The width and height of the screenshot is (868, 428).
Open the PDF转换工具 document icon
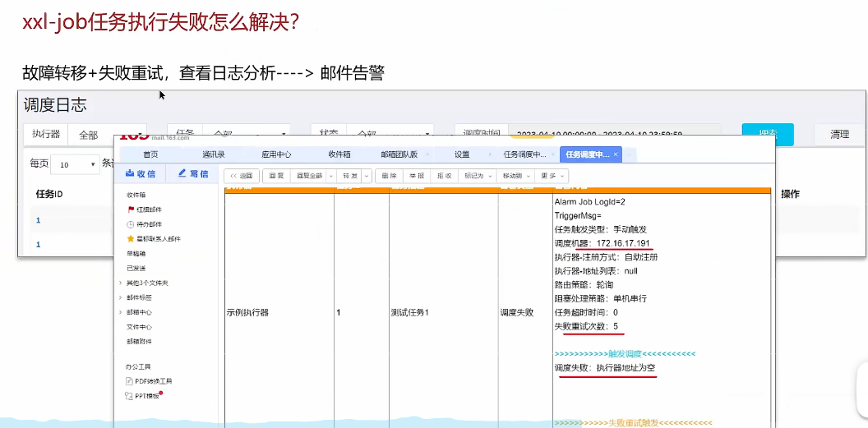131,381
